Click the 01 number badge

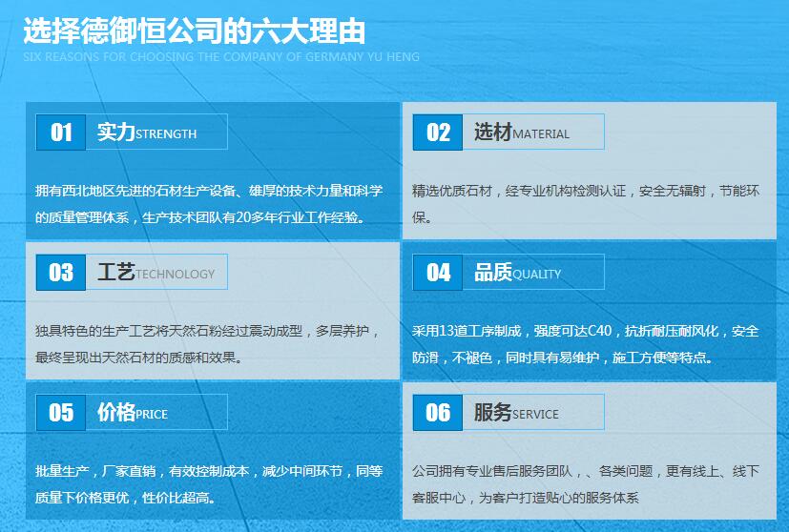click(x=61, y=133)
